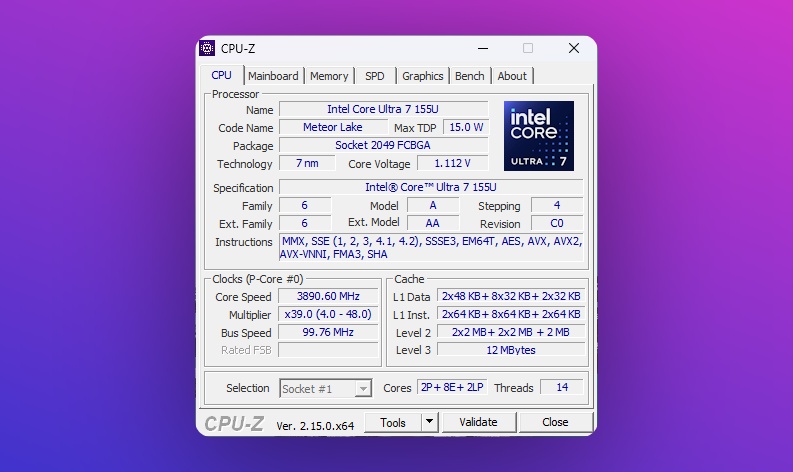This screenshot has width=793, height=472.
Task: Click the Level 3 value 12 MBytes
Action: point(511,350)
